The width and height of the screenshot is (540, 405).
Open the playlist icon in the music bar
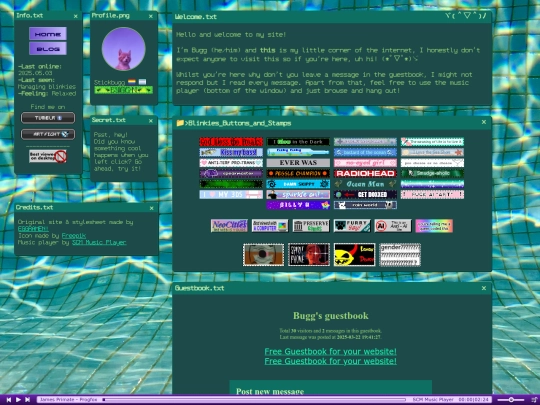[x=534, y=399]
